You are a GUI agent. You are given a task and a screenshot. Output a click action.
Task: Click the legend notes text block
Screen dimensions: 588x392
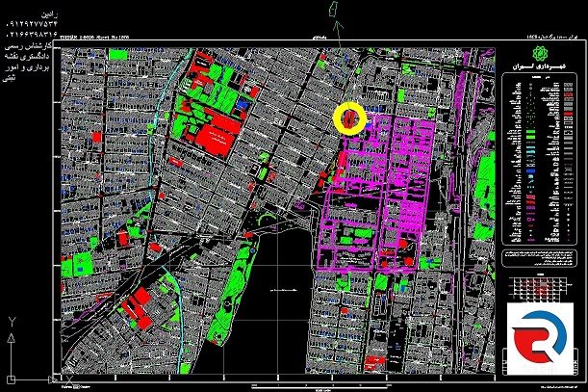pos(538,255)
